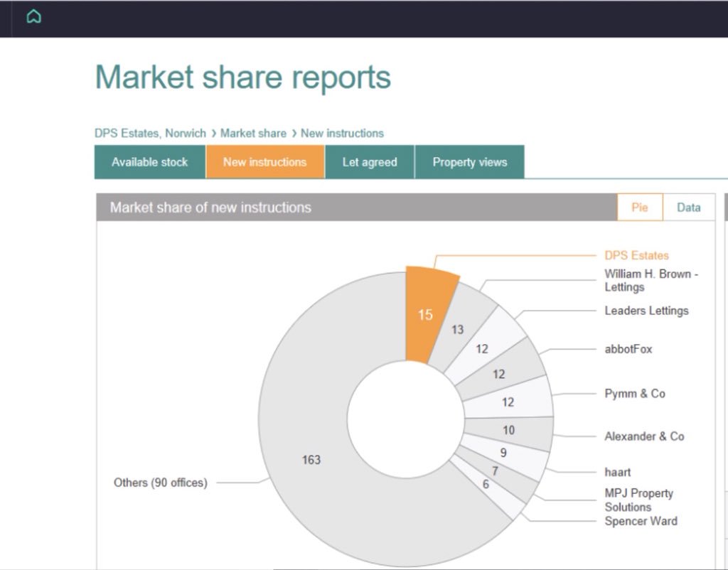Screen dimensions: 728x570
Task: Select the Leaders Lettings label
Action: 646,311
